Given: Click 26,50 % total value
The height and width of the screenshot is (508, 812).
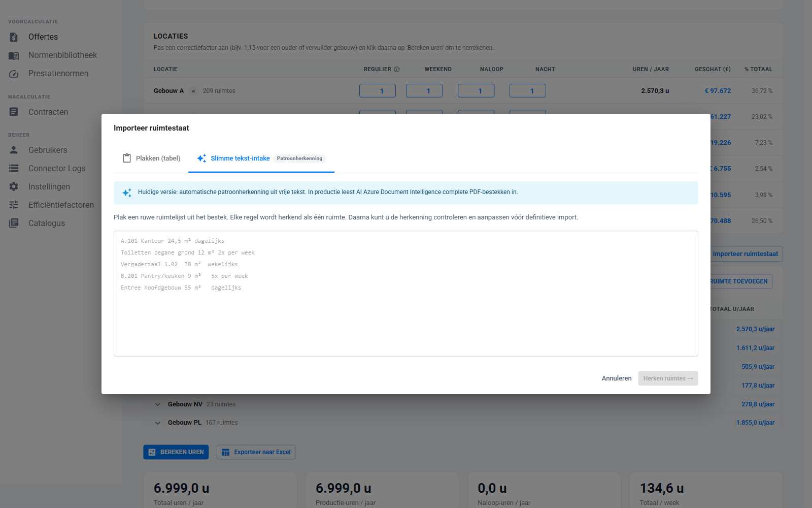Looking at the screenshot, I should [x=762, y=221].
